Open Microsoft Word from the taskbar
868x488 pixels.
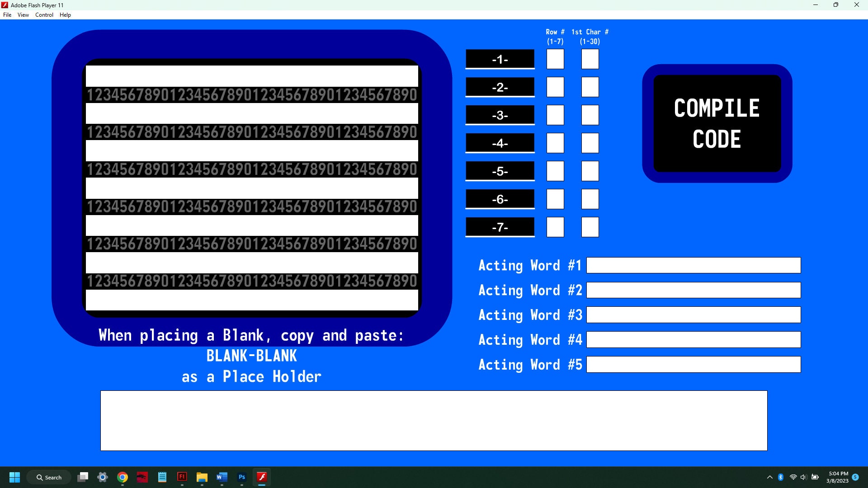coord(222,477)
